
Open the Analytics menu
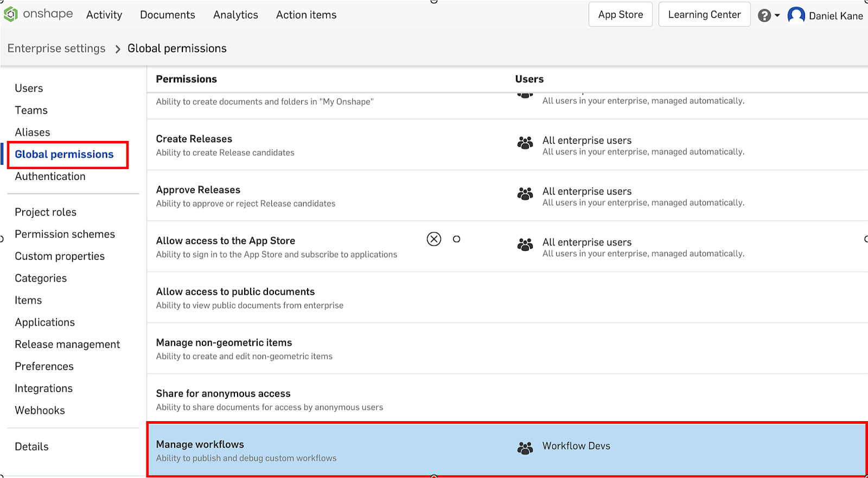pyautogui.click(x=235, y=15)
